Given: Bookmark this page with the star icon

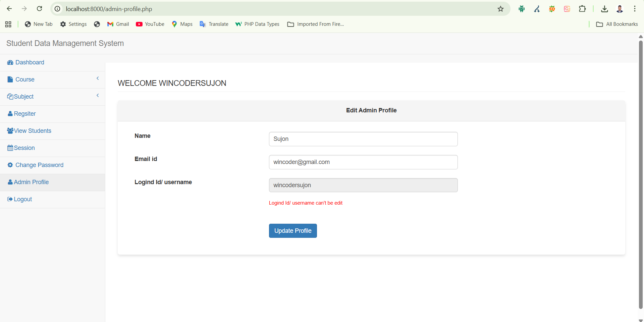Looking at the screenshot, I should point(500,9).
